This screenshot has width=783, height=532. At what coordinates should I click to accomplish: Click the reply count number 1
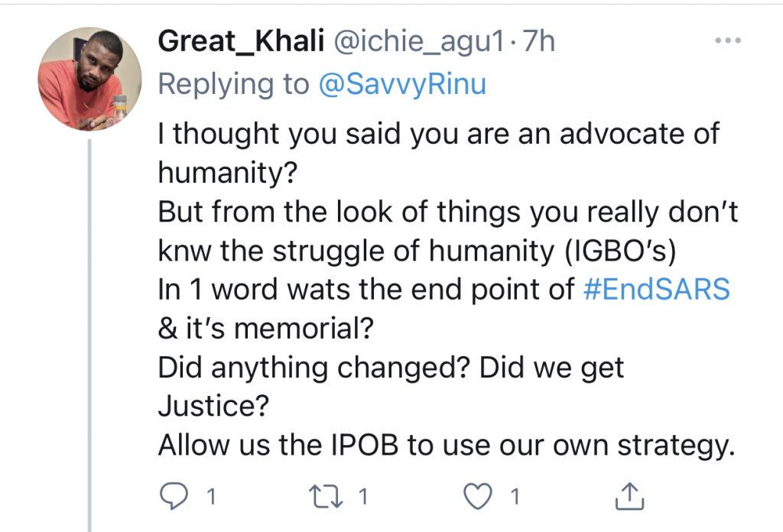(211, 497)
